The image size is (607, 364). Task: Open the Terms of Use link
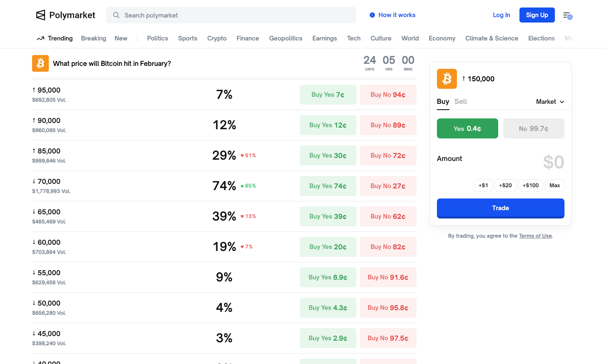point(535,236)
